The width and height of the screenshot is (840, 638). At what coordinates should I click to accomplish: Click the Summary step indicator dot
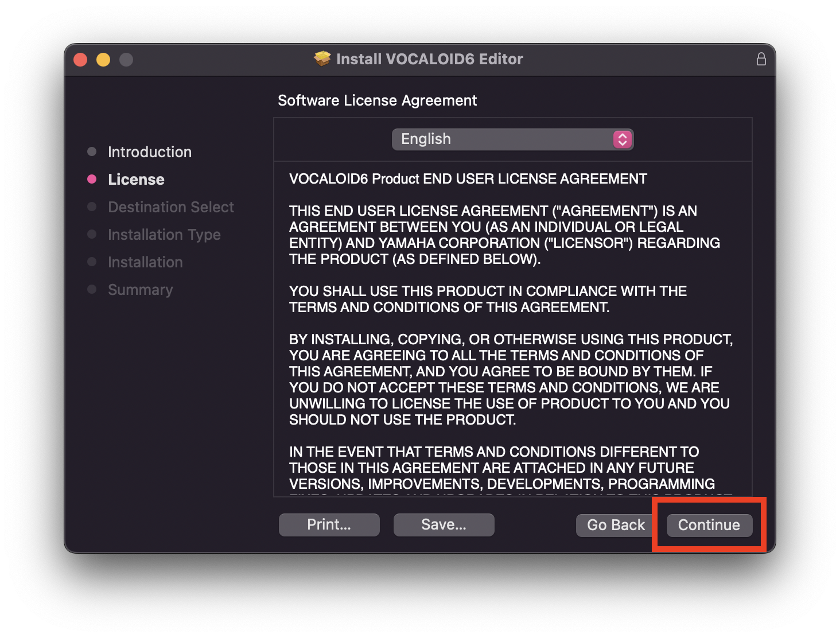pyautogui.click(x=91, y=289)
